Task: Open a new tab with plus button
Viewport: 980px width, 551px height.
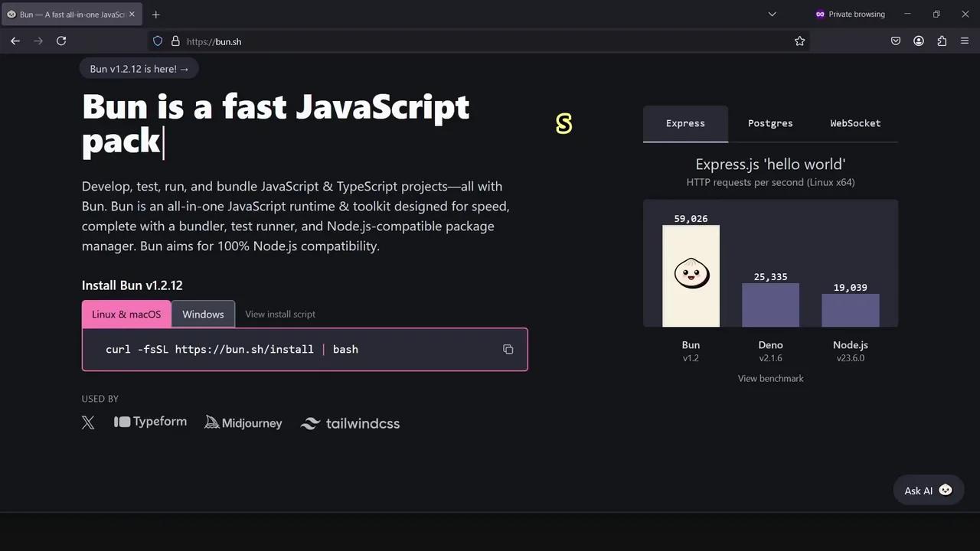Action: pyautogui.click(x=155, y=15)
